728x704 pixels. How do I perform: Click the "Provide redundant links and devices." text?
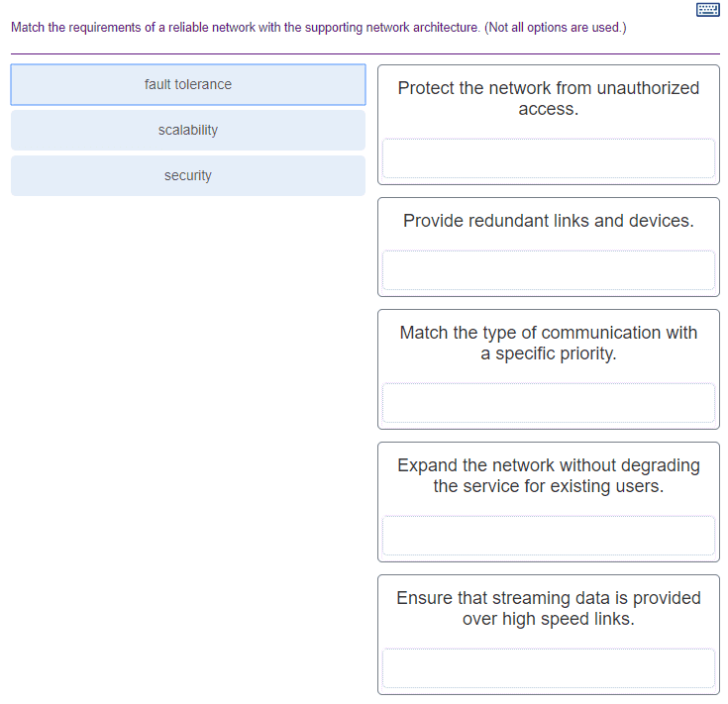[x=548, y=221]
